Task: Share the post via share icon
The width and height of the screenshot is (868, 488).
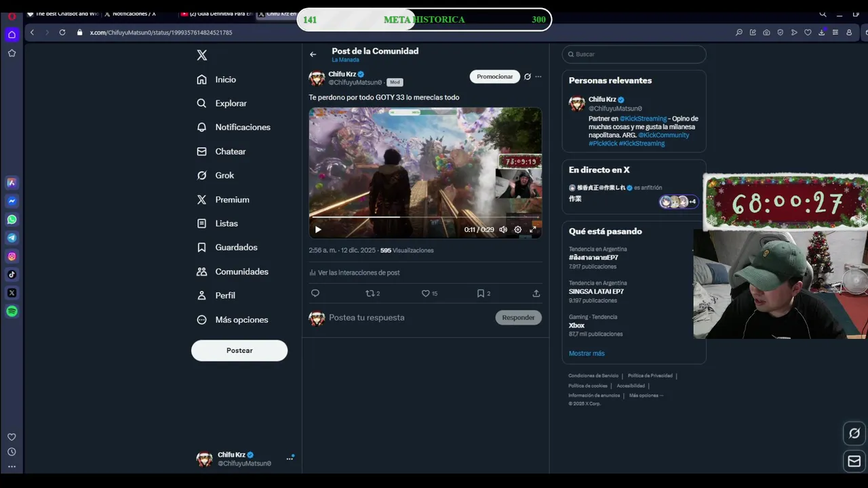Action: coord(536,293)
